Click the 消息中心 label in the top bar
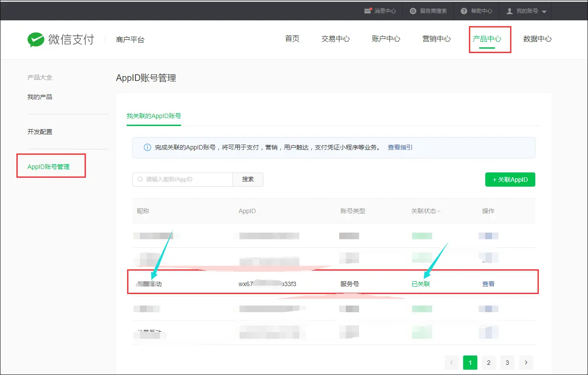Screen dimensions: 588x375 point(385,11)
